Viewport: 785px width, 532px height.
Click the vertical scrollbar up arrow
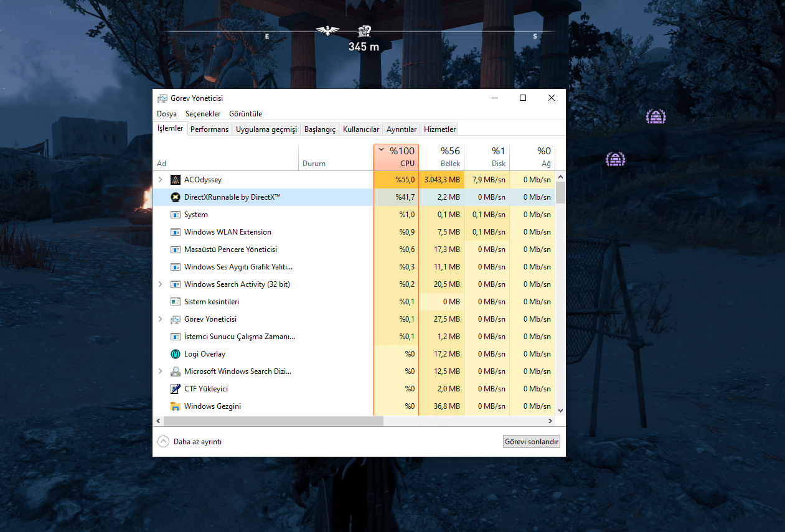point(560,176)
